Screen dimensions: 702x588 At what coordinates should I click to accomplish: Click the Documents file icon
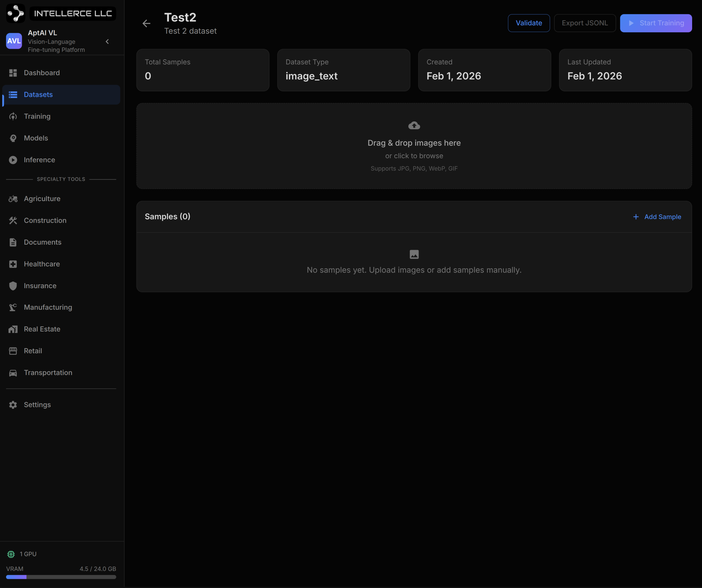tap(13, 242)
